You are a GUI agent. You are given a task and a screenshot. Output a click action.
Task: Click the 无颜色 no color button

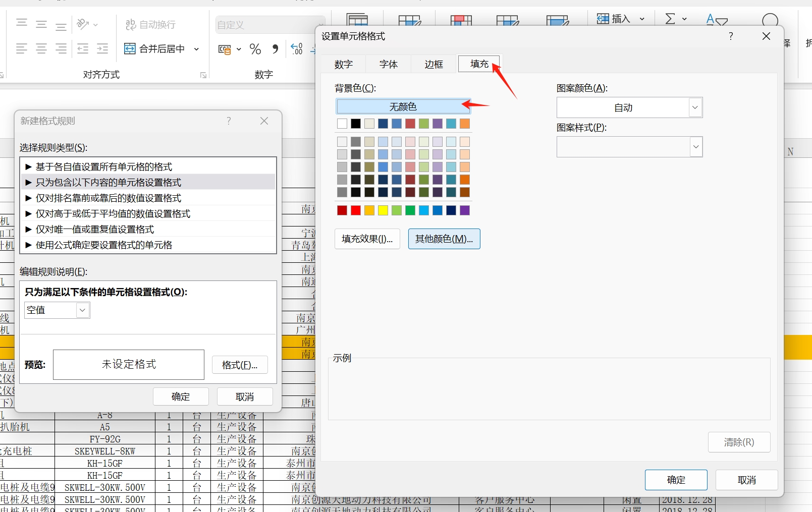point(403,106)
